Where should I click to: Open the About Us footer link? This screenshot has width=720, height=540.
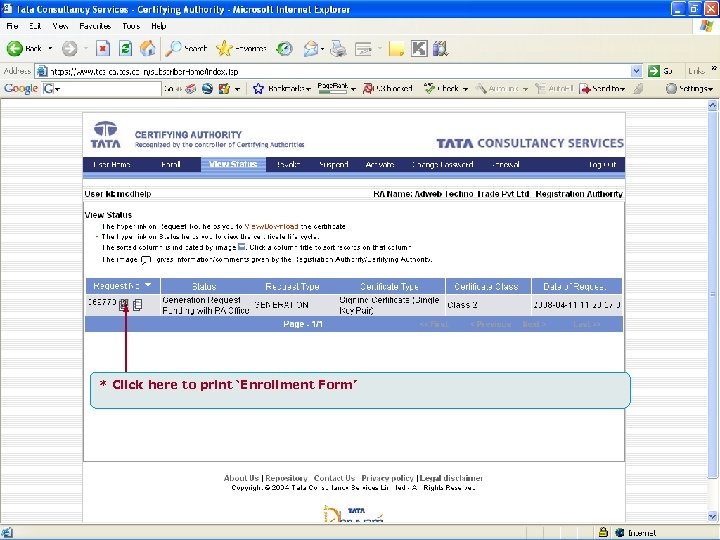242,478
